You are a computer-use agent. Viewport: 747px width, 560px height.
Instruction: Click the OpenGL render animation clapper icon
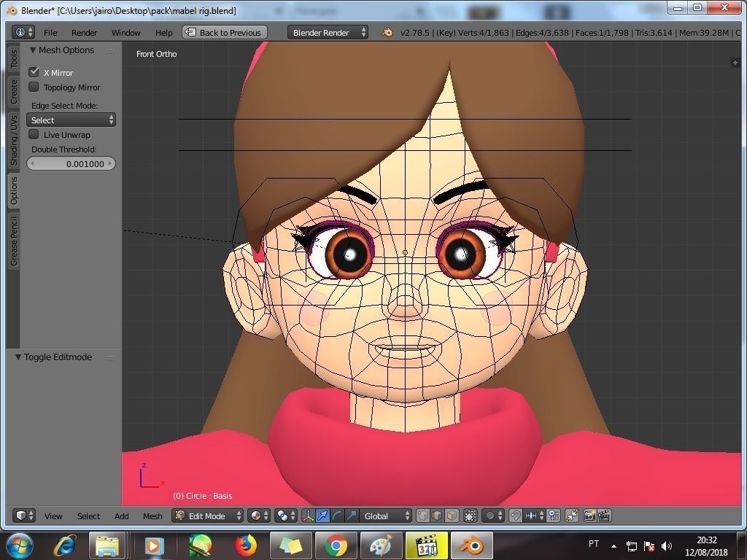pyautogui.click(x=604, y=516)
